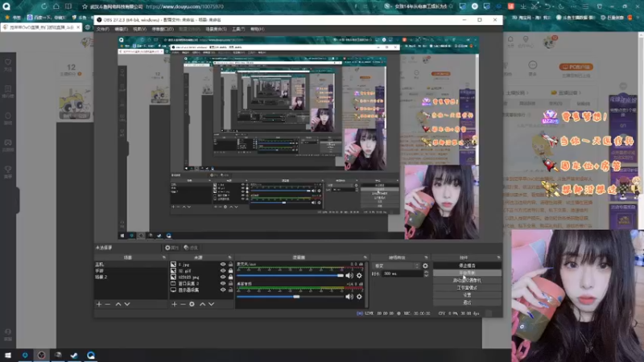Move the selected source down
The image size is (644, 362).
click(x=212, y=304)
